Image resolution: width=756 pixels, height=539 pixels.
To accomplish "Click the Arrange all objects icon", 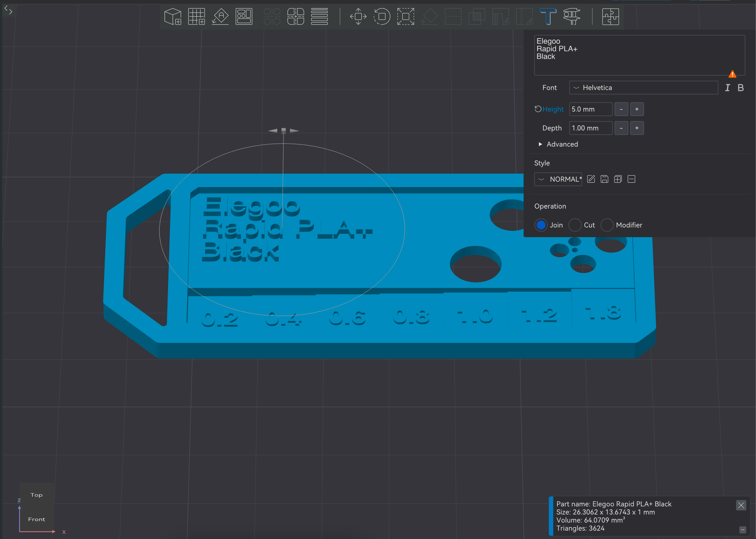I will pyautogui.click(x=244, y=17).
